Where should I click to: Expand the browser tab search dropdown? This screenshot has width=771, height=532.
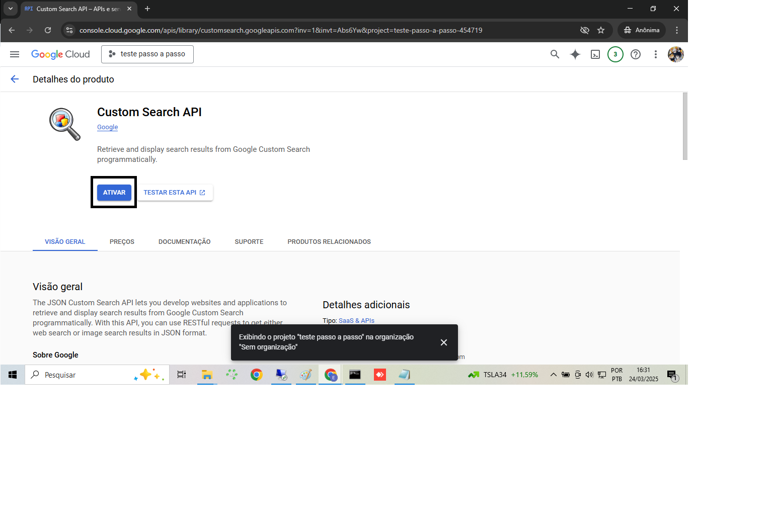coord(11,9)
